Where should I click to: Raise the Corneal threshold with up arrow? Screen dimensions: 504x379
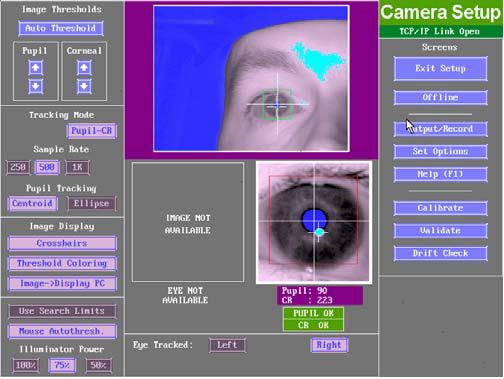(x=84, y=68)
